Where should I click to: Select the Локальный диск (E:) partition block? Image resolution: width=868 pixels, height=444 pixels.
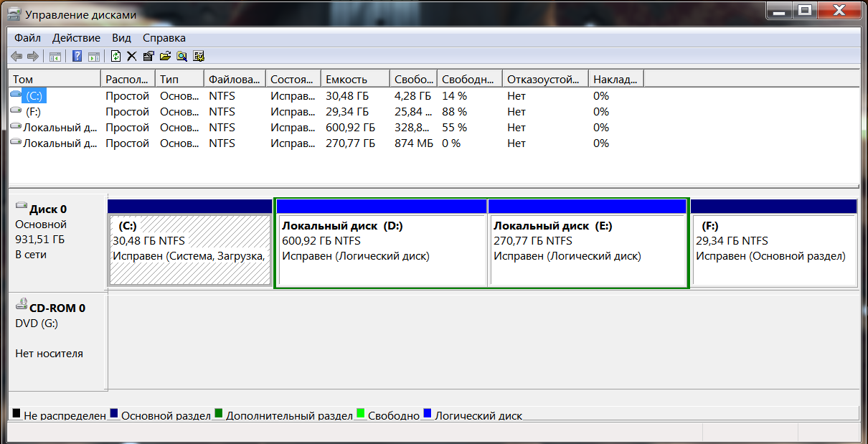tap(587, 243)
